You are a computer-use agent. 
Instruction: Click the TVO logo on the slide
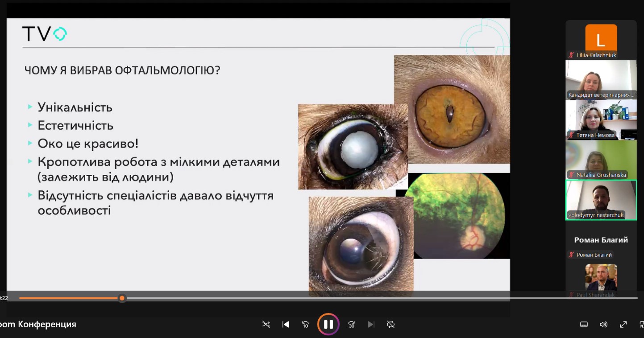coord(44,34)
